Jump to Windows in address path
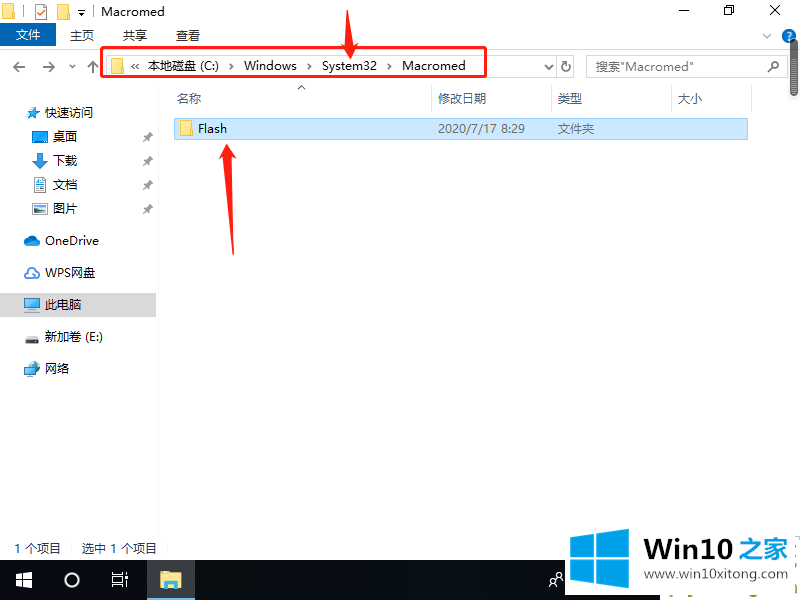Screen dimensions: 800x600 (270, 66)
